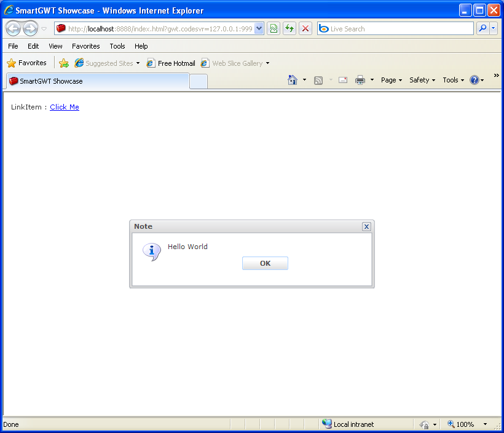Click the 100% zoom level button
504x433 pixels.
[x=461, y=424]
